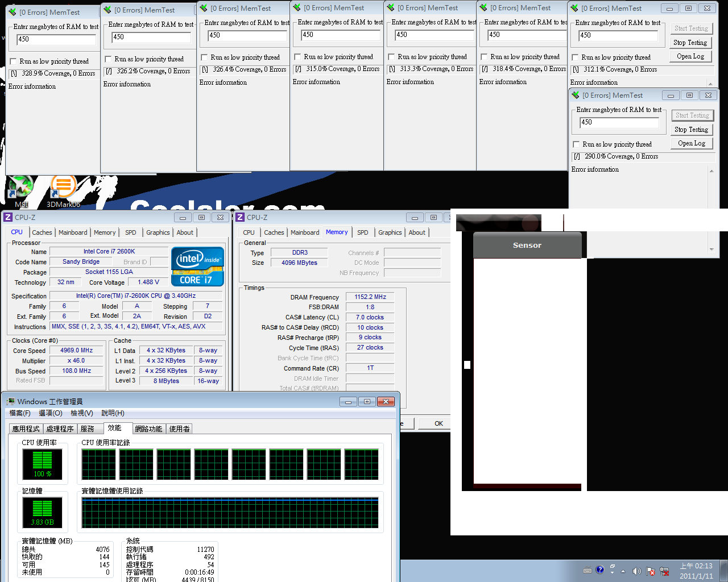The height and width of the screenshot is (582, 728).
Task: Click the blue question mark help tray icon
Action: 599,569
